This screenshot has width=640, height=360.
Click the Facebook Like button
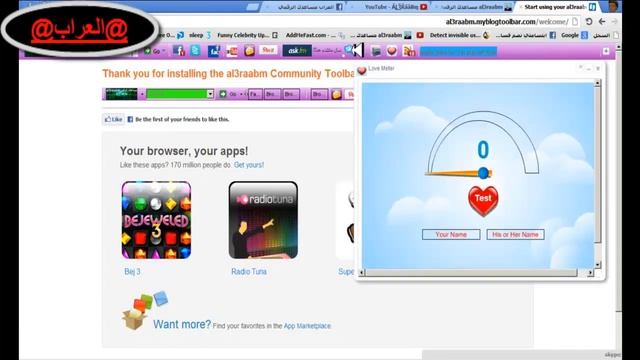click(113, 119)
